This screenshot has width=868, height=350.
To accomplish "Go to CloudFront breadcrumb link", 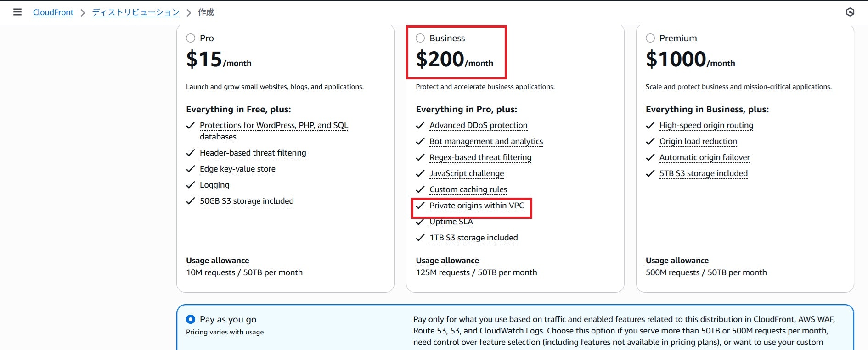I will pyautogui.click(x=53, y=12).
